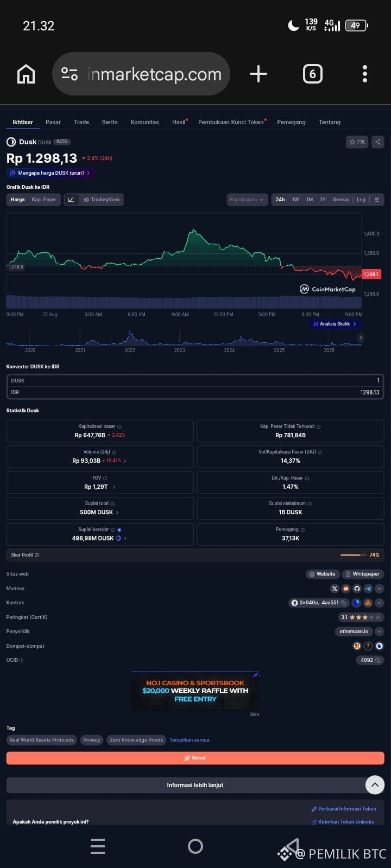Viewport: 391px width, 868px height.
Task: Open Dusk Telegram icon
Action: tap(369, 589)
